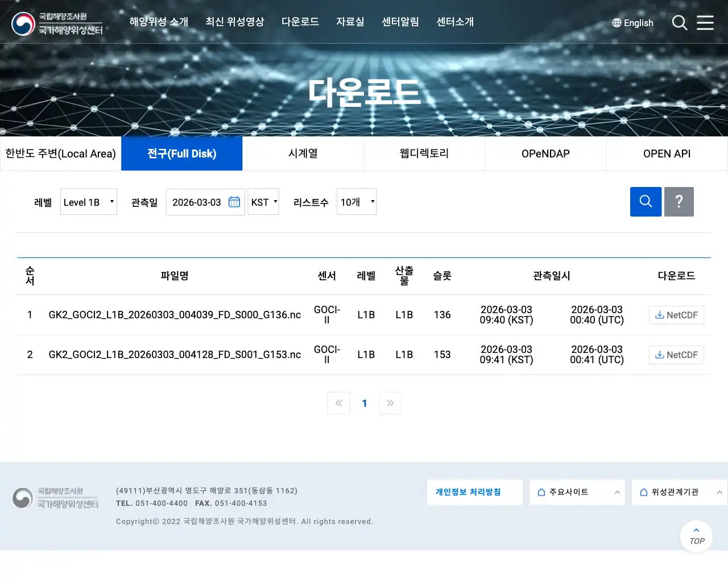Click the 국가해양위성센터 header logo
Viewport: 728px width, 582px height.
[56, 23]
